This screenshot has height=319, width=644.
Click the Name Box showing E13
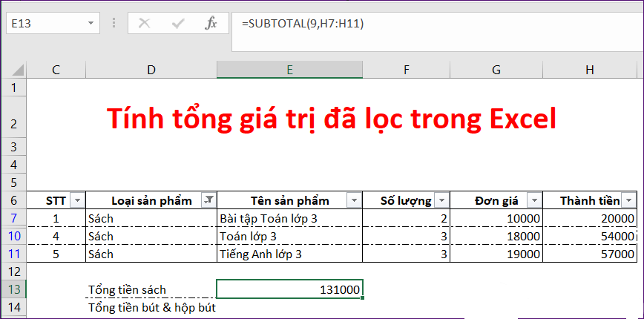coord(46,23)
